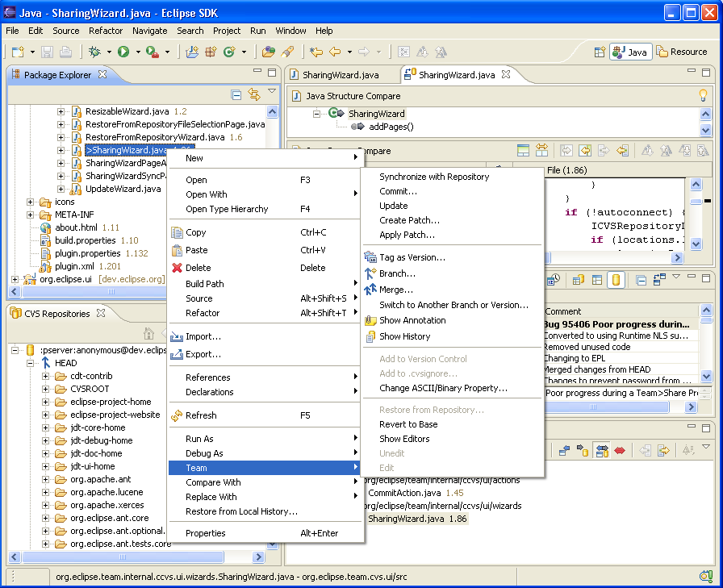
Task: Click the Home icon in CVS Repositories
Action: [x=148, y=332]
